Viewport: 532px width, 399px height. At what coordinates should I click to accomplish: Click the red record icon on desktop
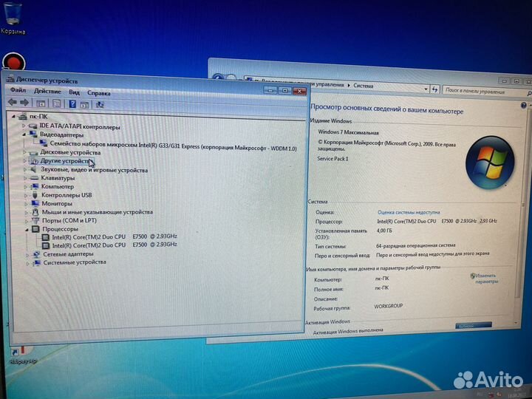pos(14,62)
